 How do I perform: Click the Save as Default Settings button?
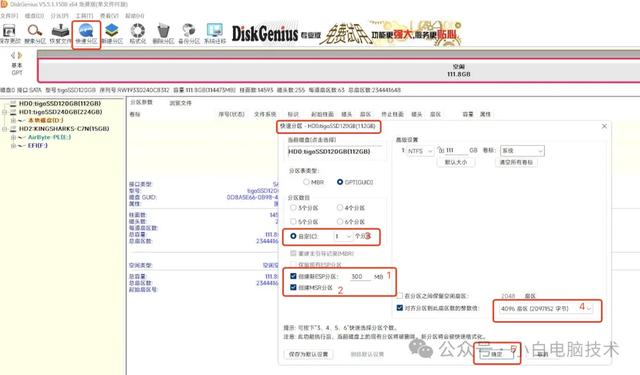pos(308,354)
